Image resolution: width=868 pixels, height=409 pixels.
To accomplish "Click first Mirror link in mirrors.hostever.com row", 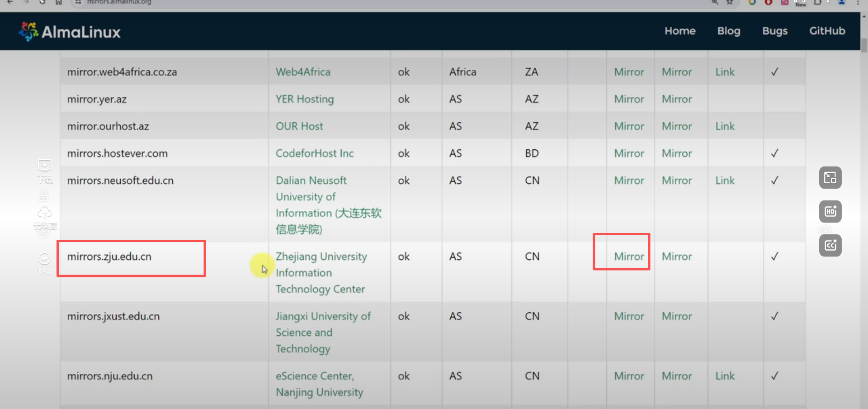I will [x=629, y=153].
